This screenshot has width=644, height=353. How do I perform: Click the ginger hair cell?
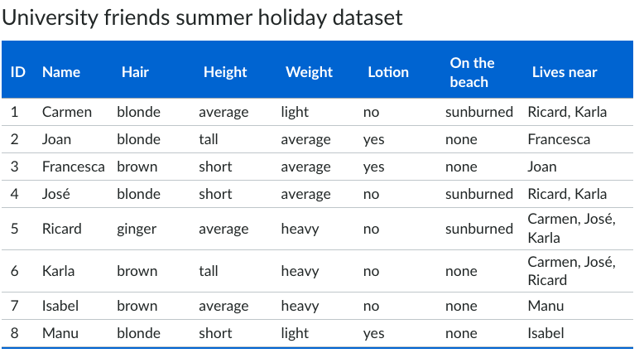point(137,229)
